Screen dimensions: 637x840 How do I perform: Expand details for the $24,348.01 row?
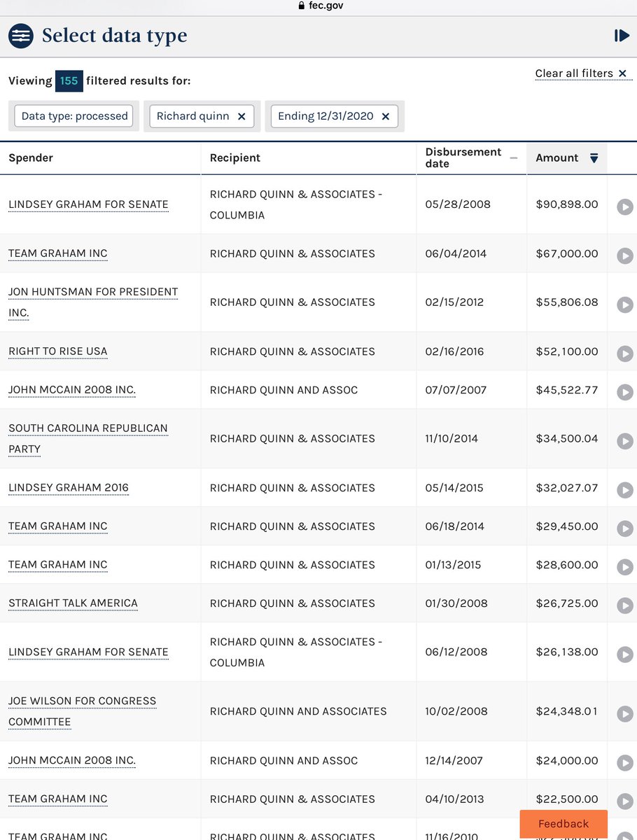[x=624, y=714]
